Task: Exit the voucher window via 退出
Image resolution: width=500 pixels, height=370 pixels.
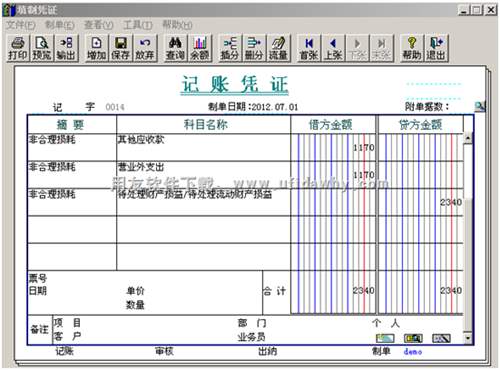Action: click(x=436, y=48)
